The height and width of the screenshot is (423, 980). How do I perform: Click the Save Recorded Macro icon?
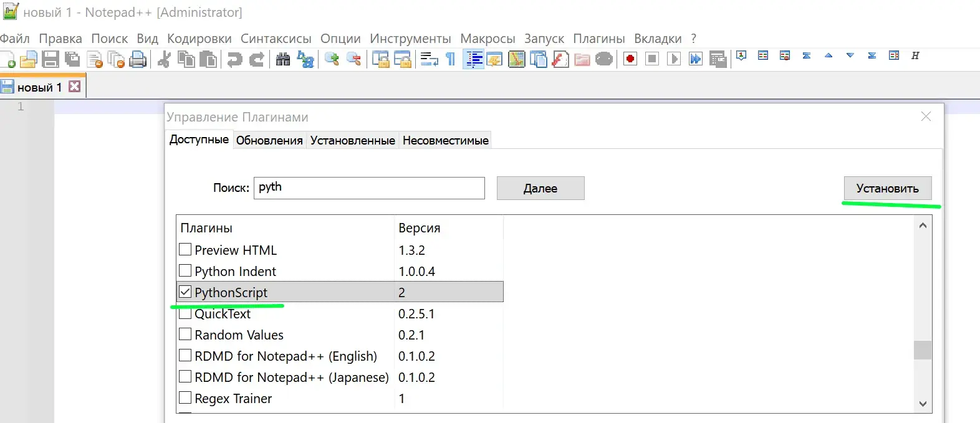point(718,59)
